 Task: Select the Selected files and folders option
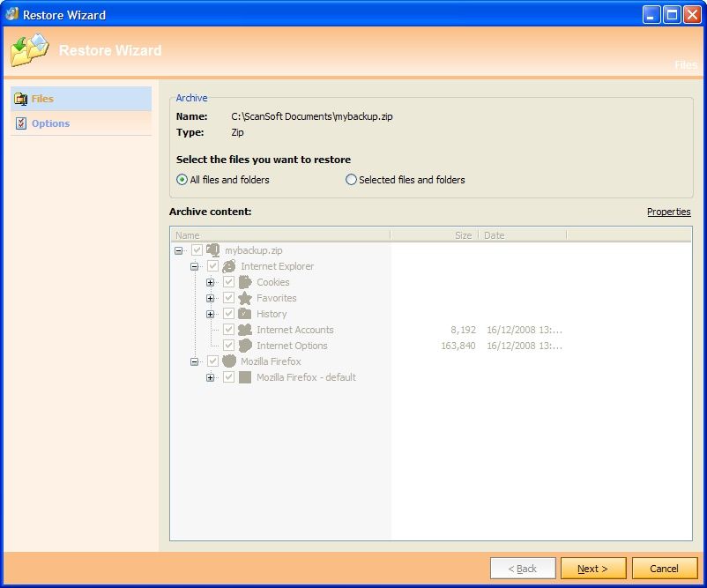tap(352, 180)
